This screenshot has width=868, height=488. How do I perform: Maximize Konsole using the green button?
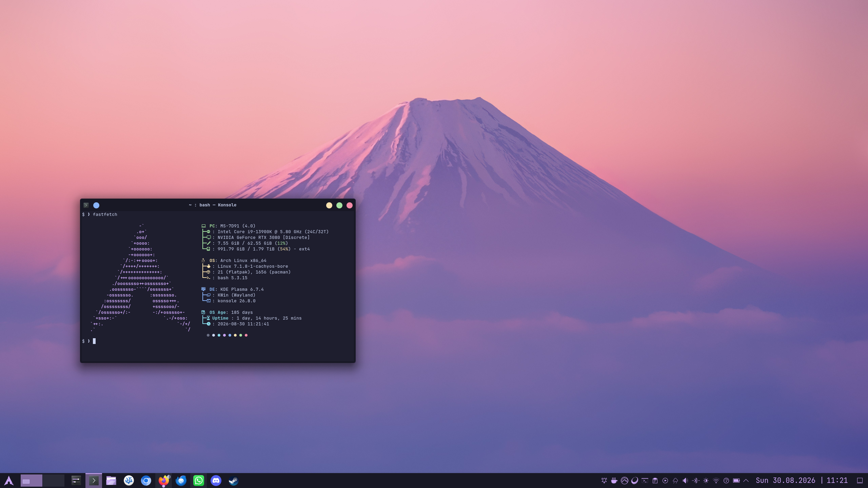(x=339, y=205)
